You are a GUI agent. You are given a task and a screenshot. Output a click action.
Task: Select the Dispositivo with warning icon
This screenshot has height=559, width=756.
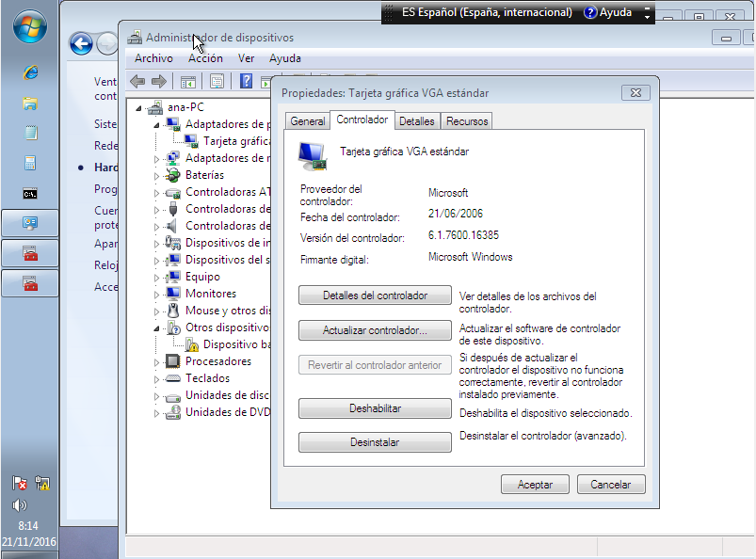tap(236, 344)
